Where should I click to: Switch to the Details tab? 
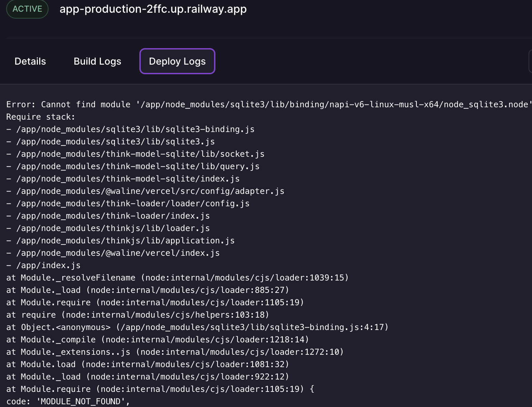30,61
